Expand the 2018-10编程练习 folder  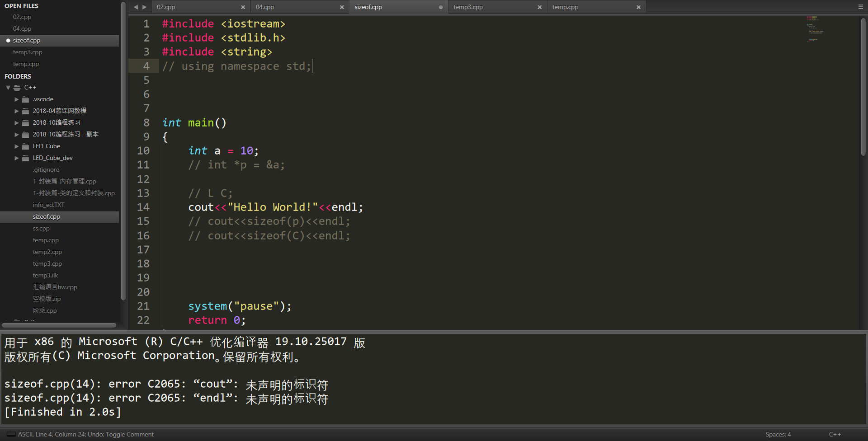pyautogui.click(x=17, y=123)
